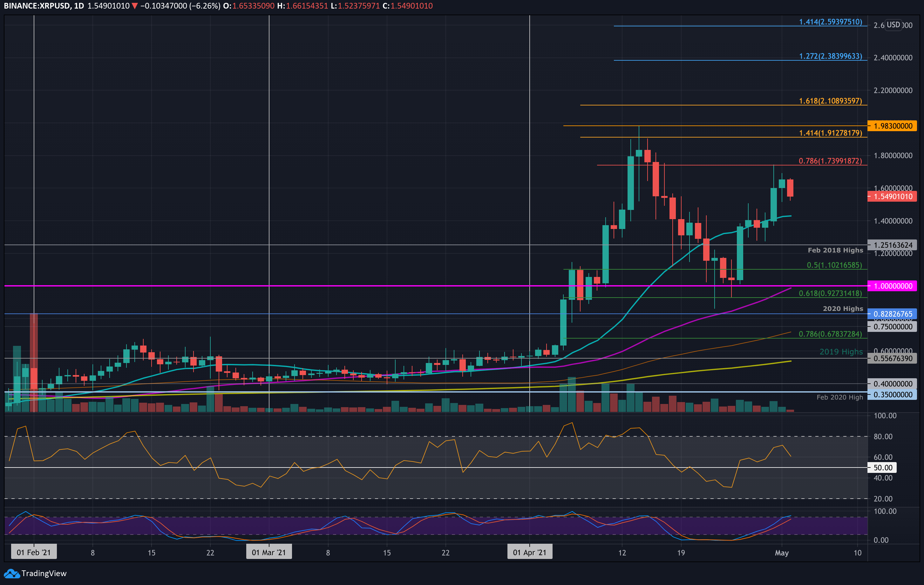Click the magenta 1.00000000 price tag
Screen dimensions: 924x585
tap(892, 286)
